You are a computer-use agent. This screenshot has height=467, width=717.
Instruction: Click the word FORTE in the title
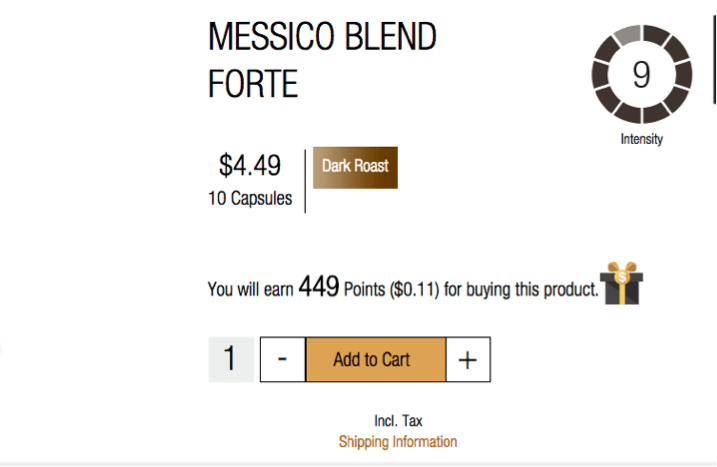click(x=253, y=84)
